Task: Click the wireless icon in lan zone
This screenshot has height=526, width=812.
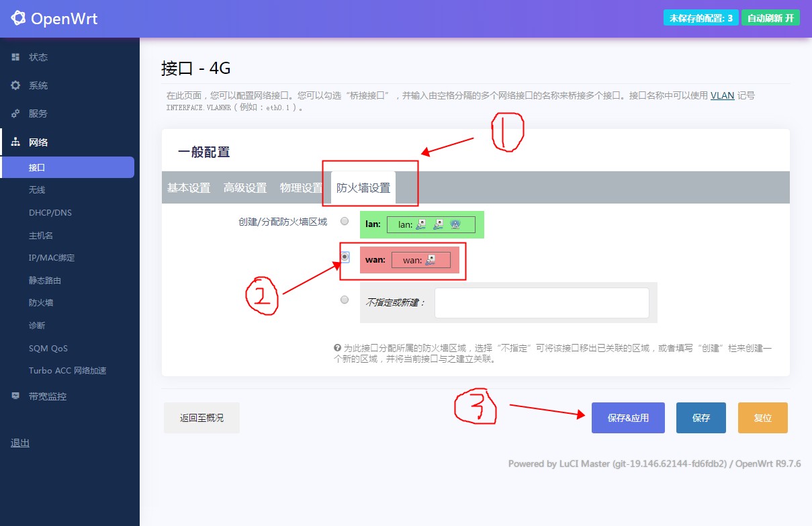Action: point(455,224)
